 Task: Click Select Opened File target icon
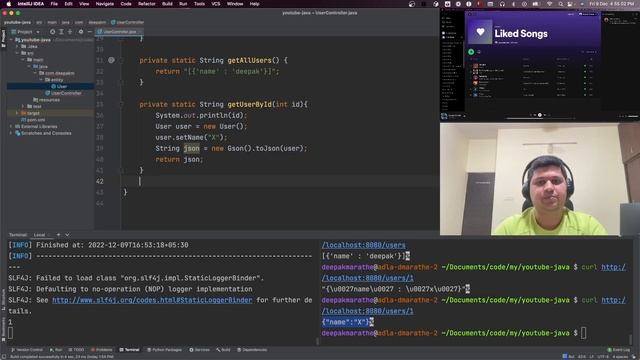52,31
